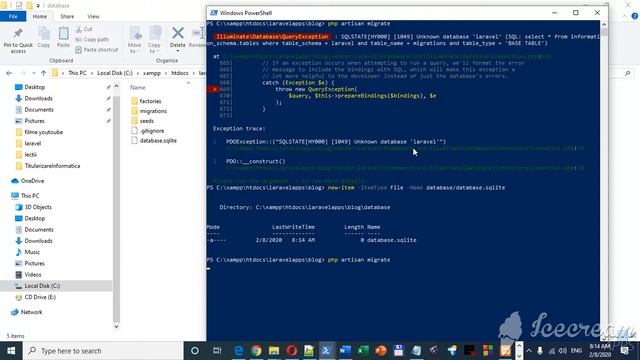Viewport: 640px width, 360px height.
Task: Click navigation pane scrollbar down arrow
Action: [116, 326]
